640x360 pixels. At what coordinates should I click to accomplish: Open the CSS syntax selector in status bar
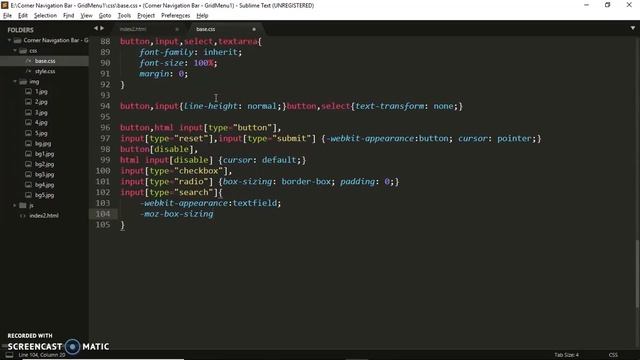(x=613, y=355)
